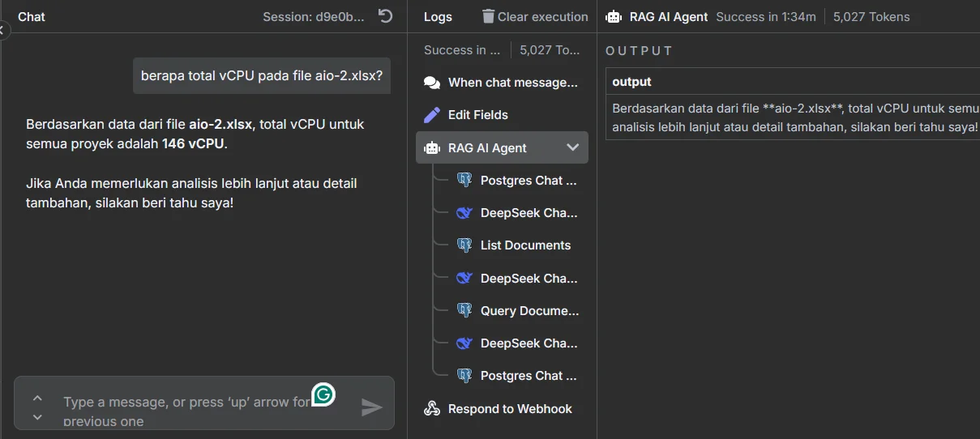Click the down chevron in chat input
This screenshot has height=439, width=980.
[37, 417]
